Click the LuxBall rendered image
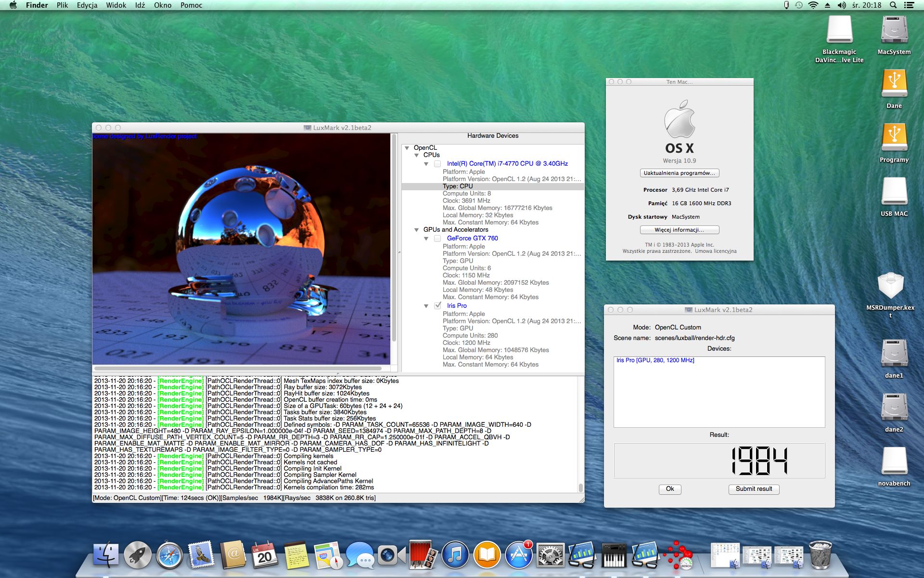 (241, 249)
